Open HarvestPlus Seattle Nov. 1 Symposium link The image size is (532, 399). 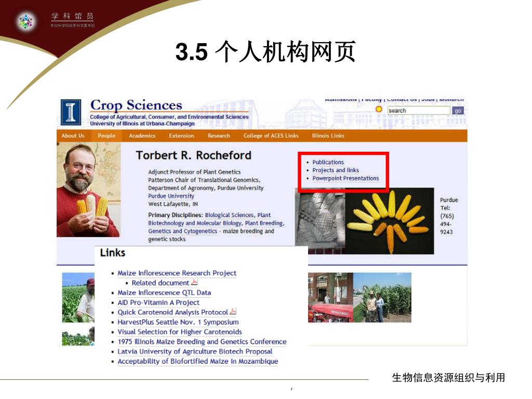178,322
